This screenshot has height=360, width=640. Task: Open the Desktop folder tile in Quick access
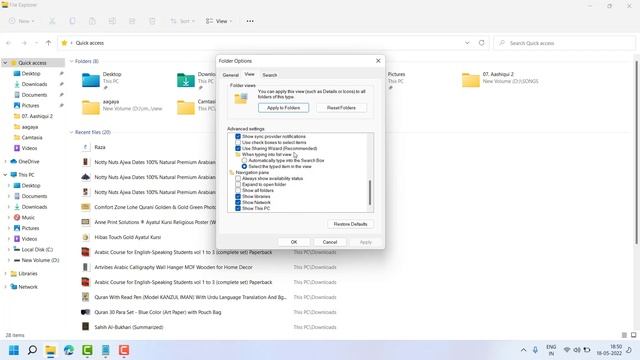[x=102, y=80]
